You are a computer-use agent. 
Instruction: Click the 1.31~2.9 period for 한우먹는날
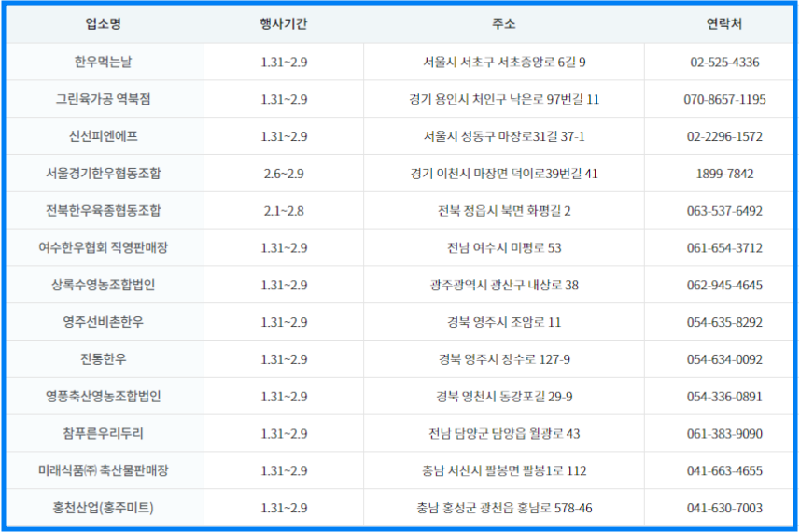pos(284,63)
